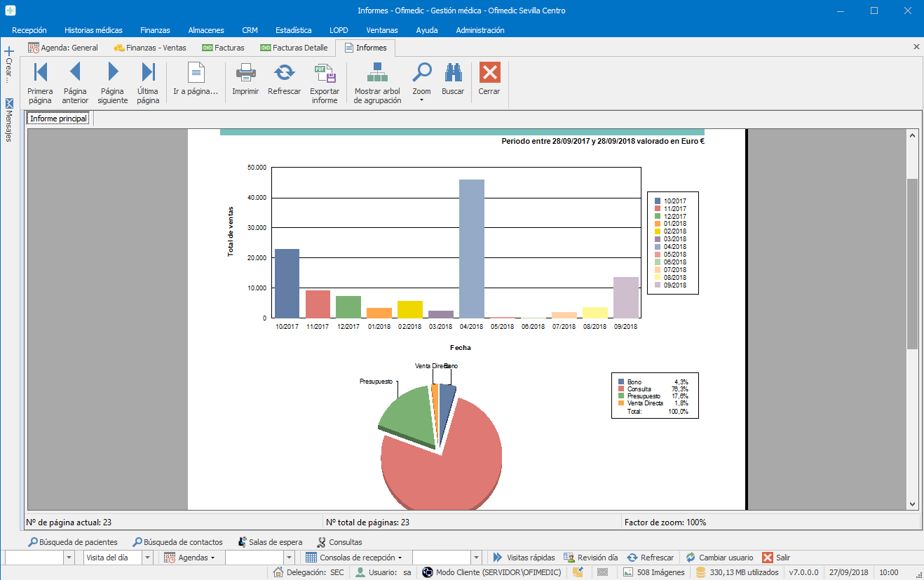924x580 pixels.
Task: Refresh the report with the Refrescar toolbar icon
Action: pyautogui.click(x=284, y=72)
